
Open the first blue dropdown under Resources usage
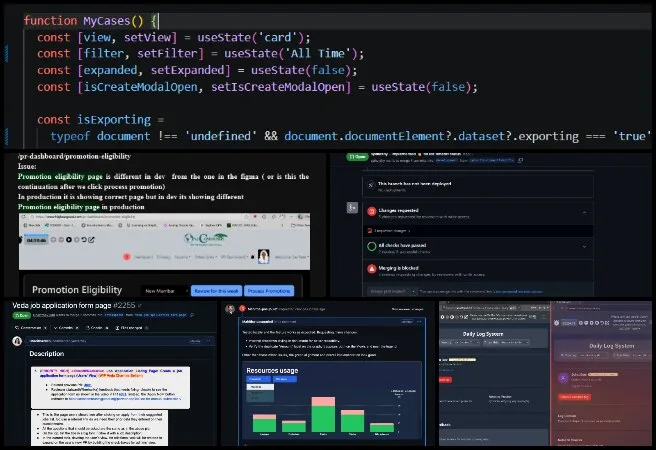click(x=258, y=379)
